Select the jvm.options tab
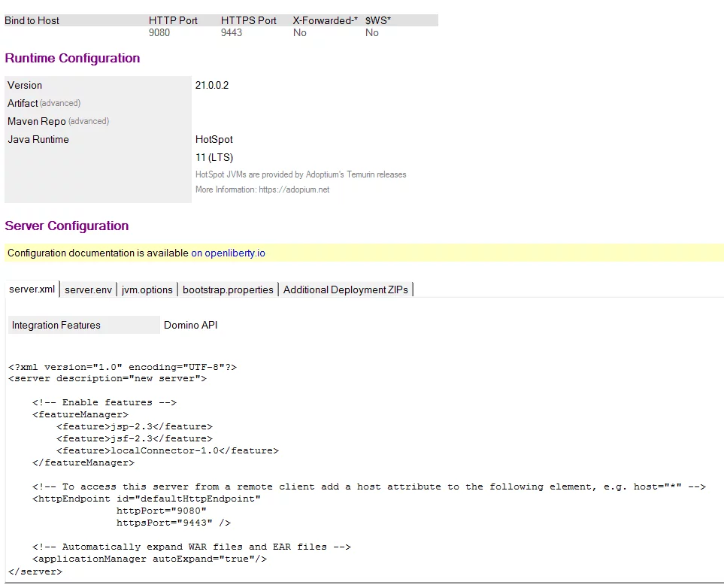 (147, 289)
